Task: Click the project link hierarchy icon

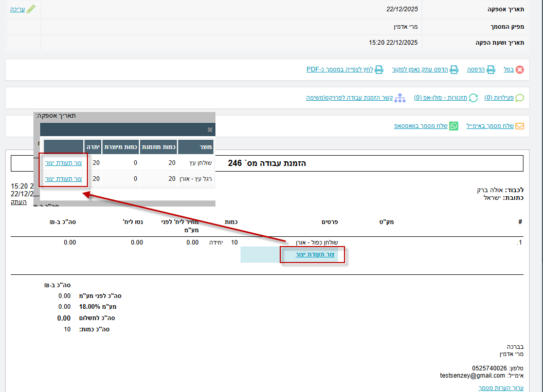Action: click(x=400, y=98)
